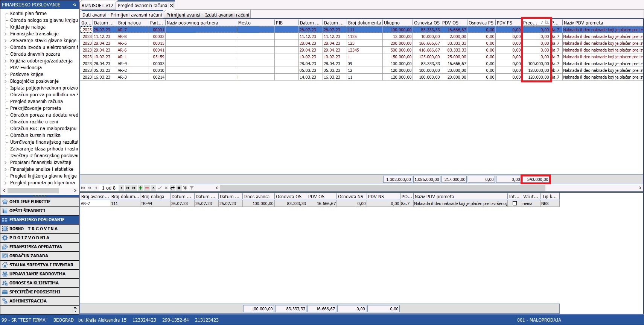Expand Poslovne knjige tree node
Image resolution: width=644 pixels, height=325 pixels.
[x=5, y=74]
